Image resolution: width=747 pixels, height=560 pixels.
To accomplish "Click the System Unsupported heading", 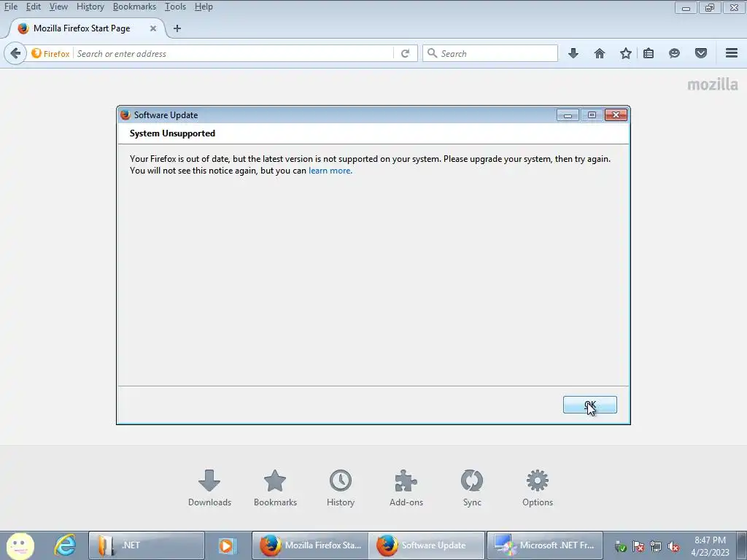I will pos(172,133).
